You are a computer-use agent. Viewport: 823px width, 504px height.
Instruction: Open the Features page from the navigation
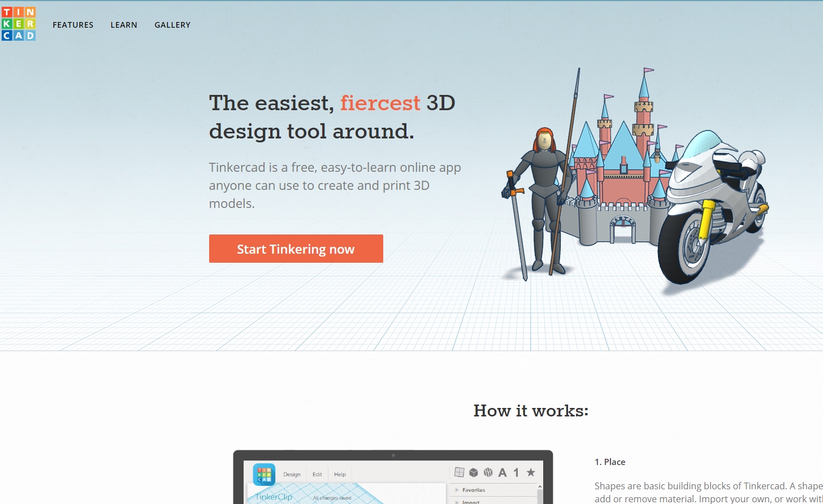tap(73, 25)
